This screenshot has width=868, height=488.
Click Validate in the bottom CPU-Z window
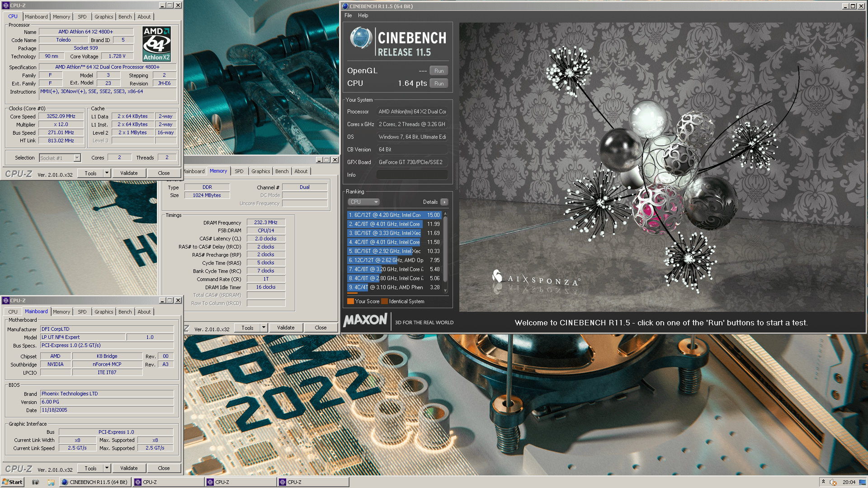tap(129, 468)
